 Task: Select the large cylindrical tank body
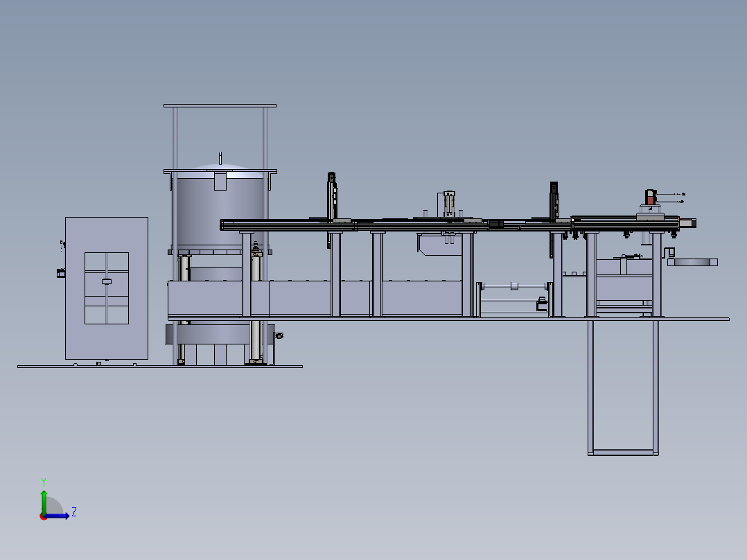(x=220, y=211)
